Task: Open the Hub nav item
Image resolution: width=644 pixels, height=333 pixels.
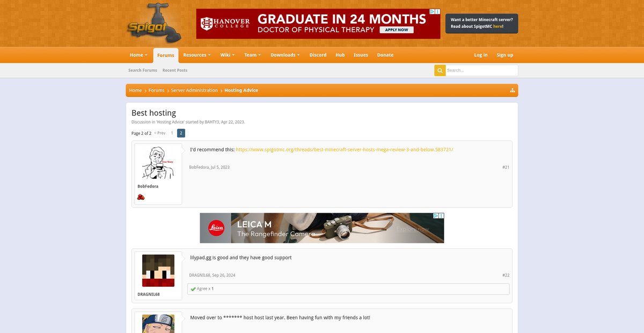Action: [340, 55]
